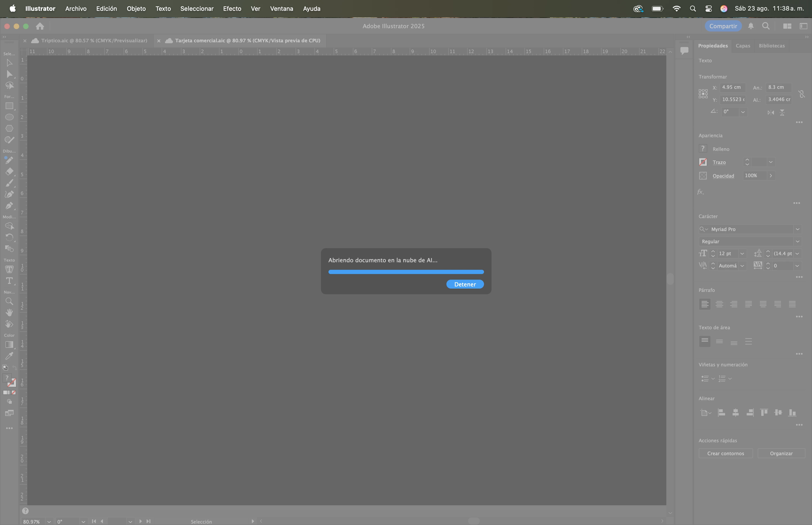Select the Eraser tool

click(x=9, y=171)
